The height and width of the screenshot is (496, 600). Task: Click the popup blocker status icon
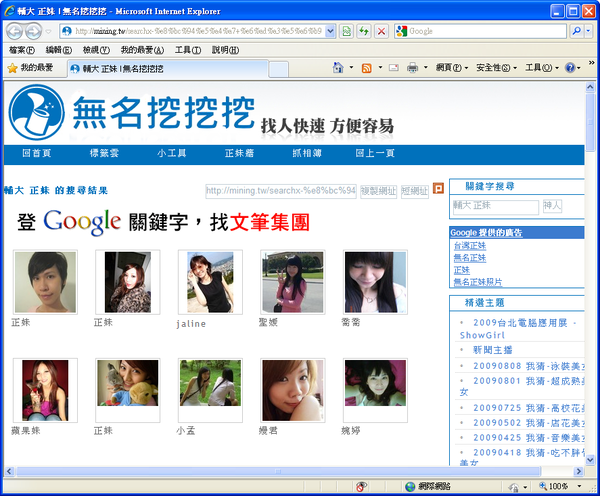[x=361, y=487]
